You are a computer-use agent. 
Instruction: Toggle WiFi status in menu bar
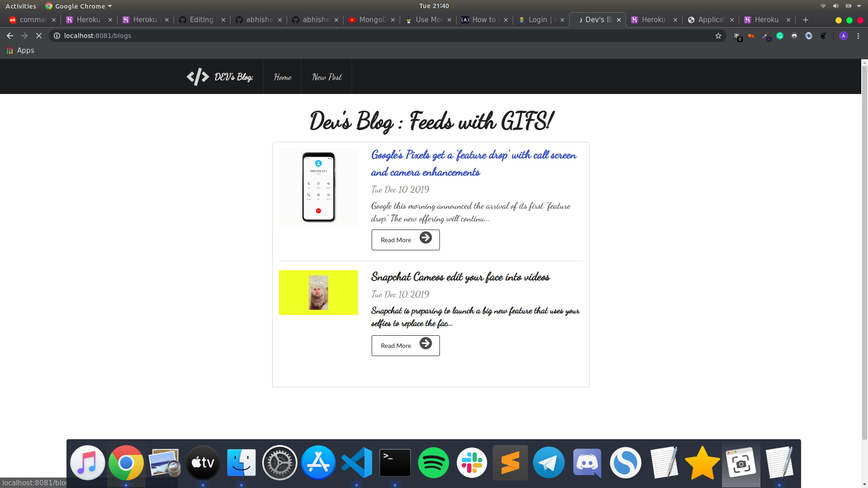click(x=823, y=6)
